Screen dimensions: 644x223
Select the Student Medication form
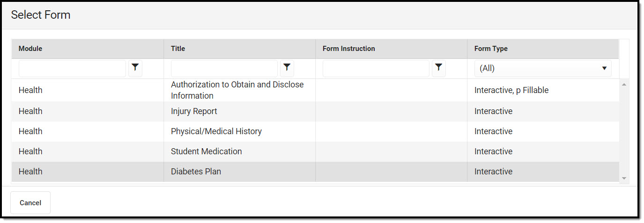tap(206, 151)
